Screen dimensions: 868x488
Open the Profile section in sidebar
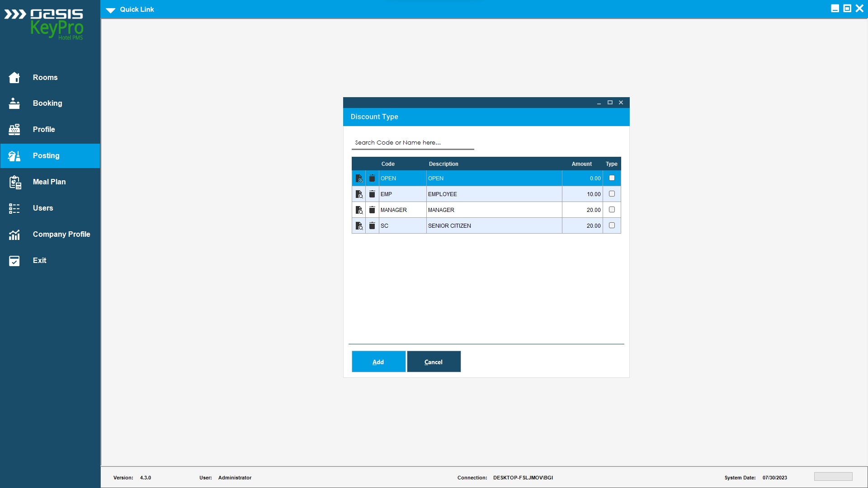click(x=44, y=130)
